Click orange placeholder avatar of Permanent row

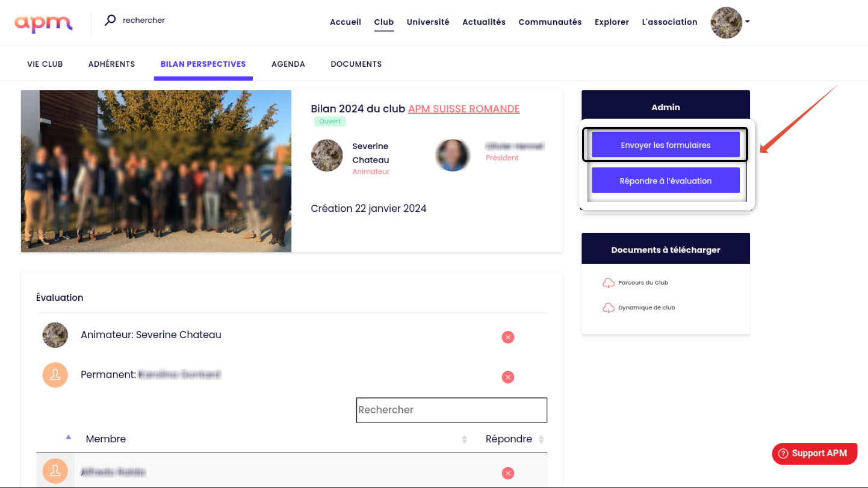click(55, 375)
